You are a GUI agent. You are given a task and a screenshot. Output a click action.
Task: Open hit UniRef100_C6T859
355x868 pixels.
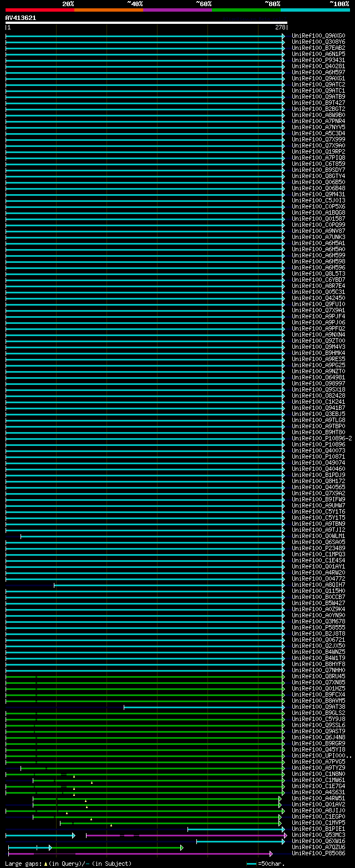tap(318, 164)
